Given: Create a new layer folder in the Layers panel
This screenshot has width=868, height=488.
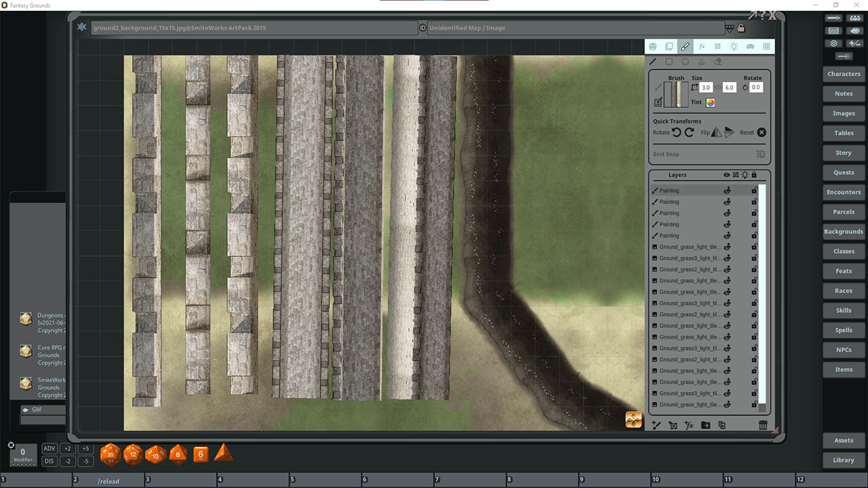Looking at the screenshot, I should (706, 425).
